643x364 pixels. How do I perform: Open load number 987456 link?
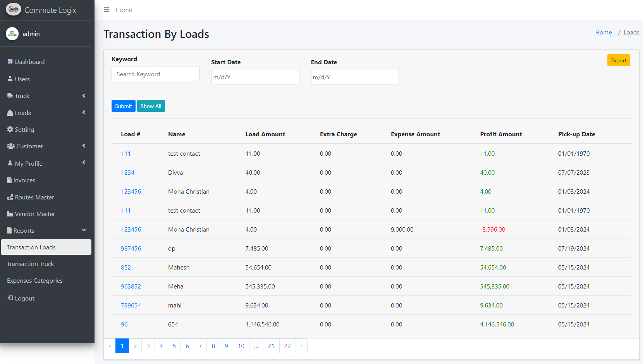coord(131,248)
